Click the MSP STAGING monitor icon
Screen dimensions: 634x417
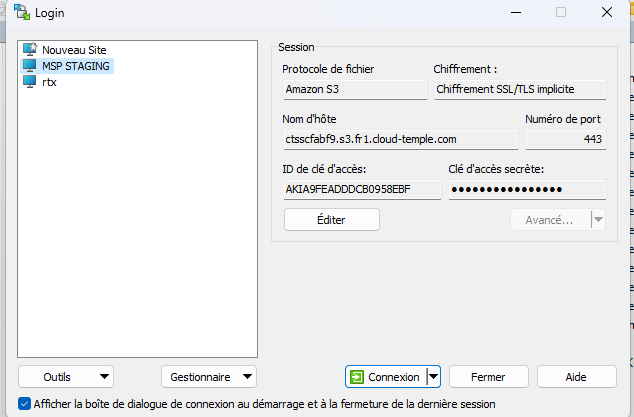[x=29, y=66]
